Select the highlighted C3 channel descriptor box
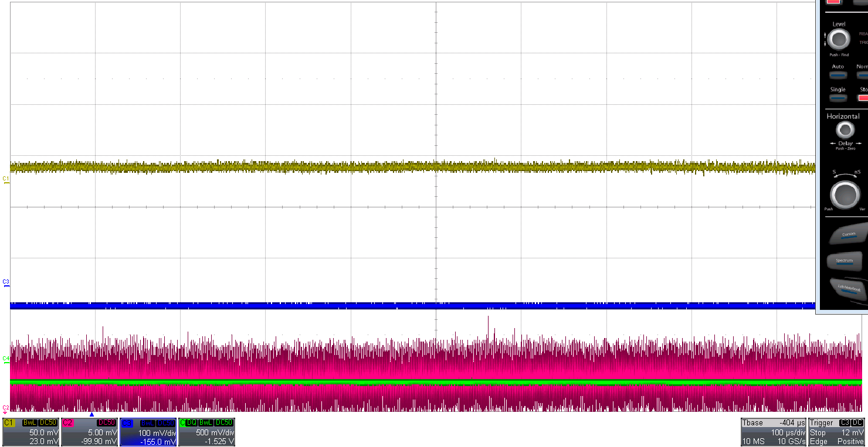This screenshot has height=447, width=868. 148,432
